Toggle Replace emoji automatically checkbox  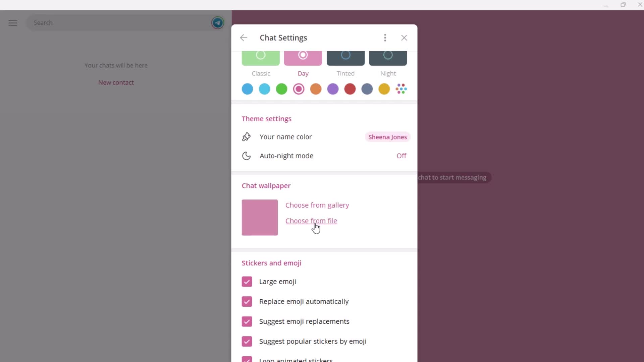click(247, 301)
